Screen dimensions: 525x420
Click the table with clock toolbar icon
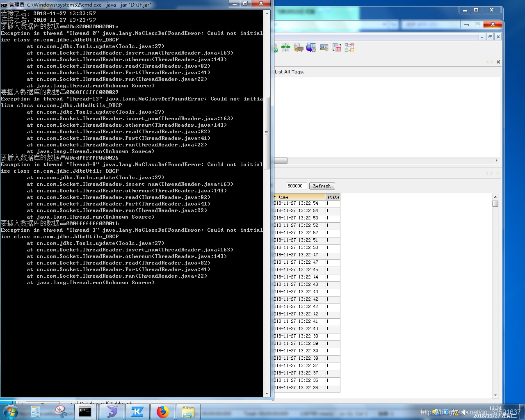pos(324,47)
